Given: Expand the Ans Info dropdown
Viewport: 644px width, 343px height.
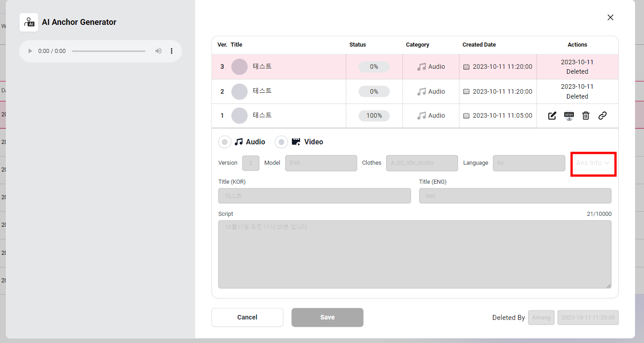Looking at the screenshot, I should pyautogui.click(x=593, y=163).
